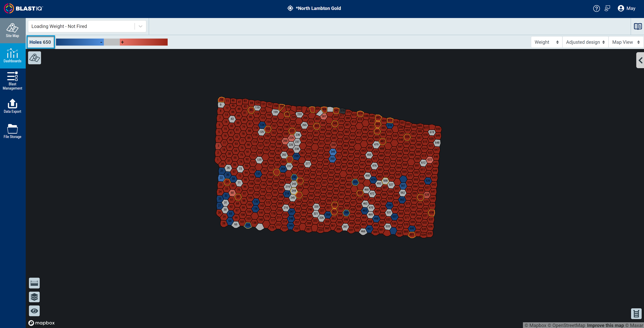Select grey hole 397 on the map
The width and height of the screenshot is (644, 328).
point(345,227)
